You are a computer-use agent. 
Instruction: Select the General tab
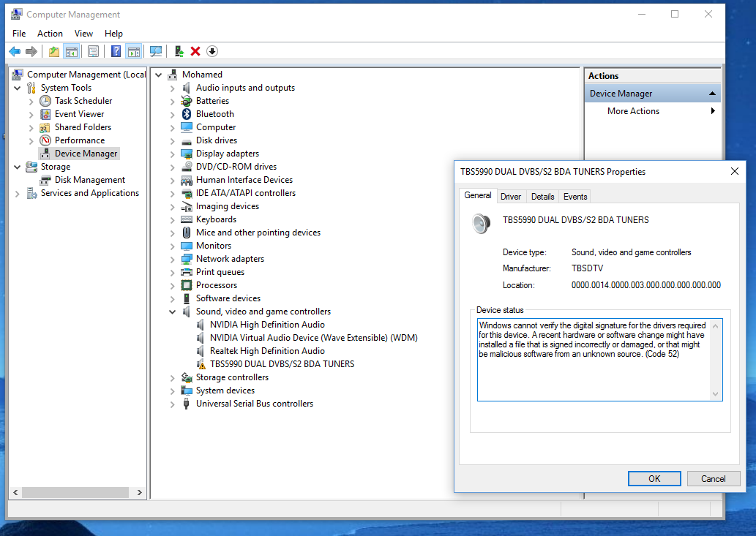(x=478, y=195)
